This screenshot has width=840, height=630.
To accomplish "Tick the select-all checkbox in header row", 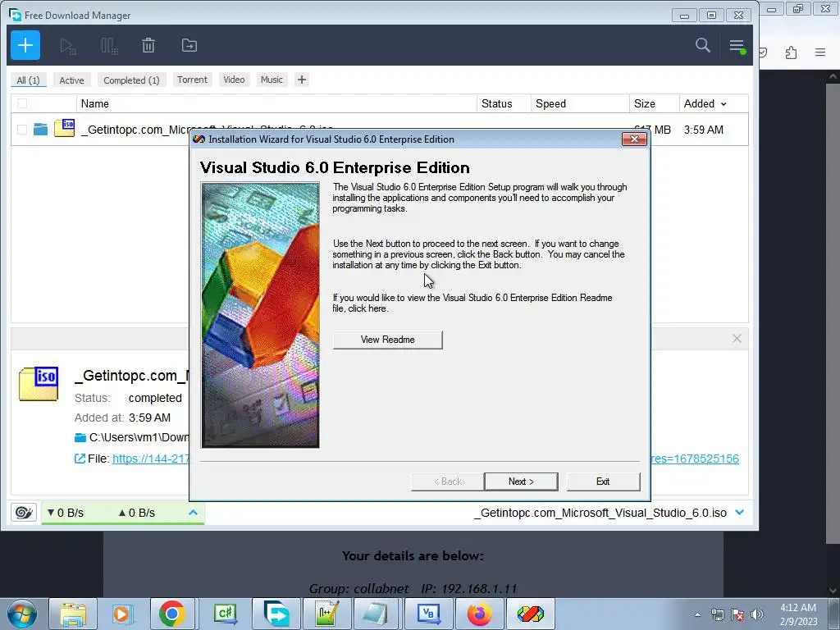I will point(22,103).
